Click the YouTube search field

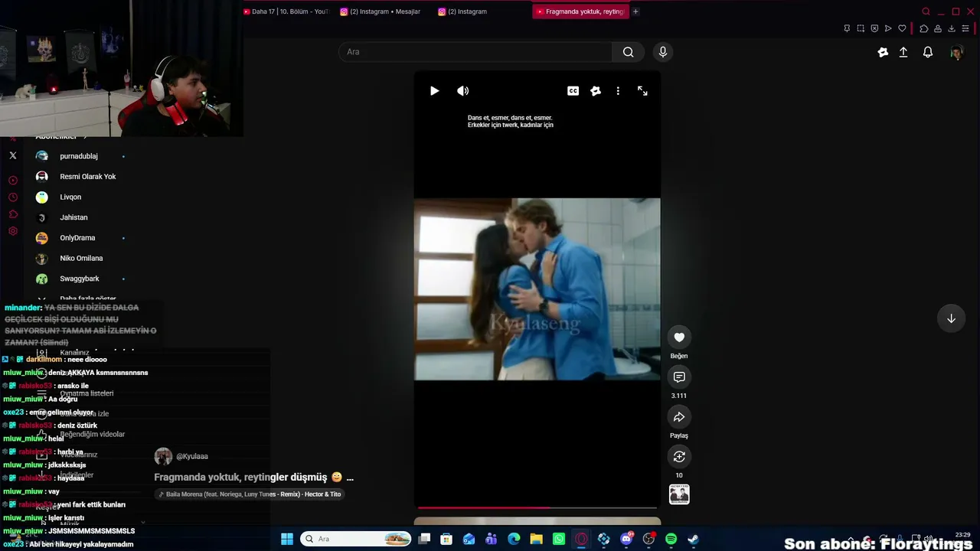475,52
